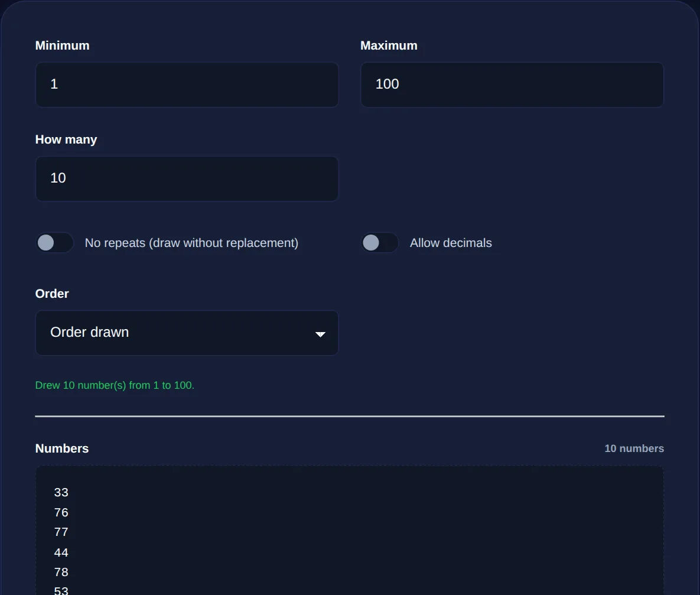Click the Maximum input field
The image size is (700, 595).
point(512,84)
